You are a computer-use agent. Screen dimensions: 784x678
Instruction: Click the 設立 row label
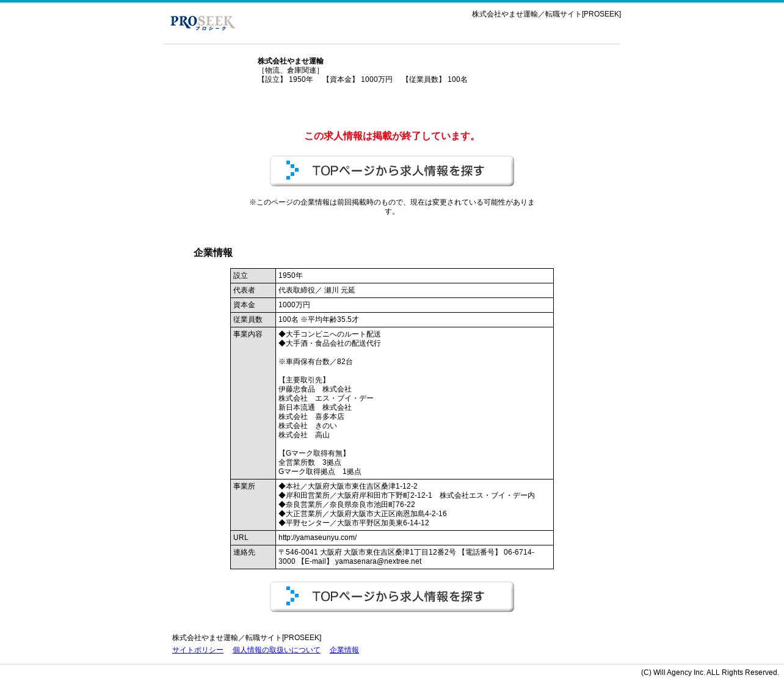click(253, 276)
